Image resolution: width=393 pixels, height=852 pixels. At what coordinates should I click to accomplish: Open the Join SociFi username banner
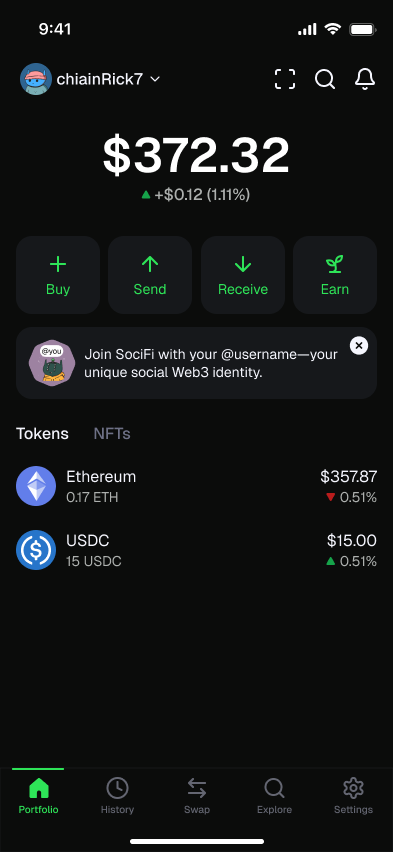coord(196,363)
